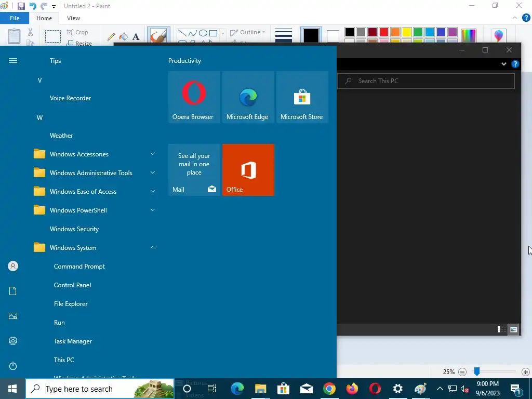Open the shape Outline dropdown
This screenshot has width=532, height=399.
tap(248, 32)
